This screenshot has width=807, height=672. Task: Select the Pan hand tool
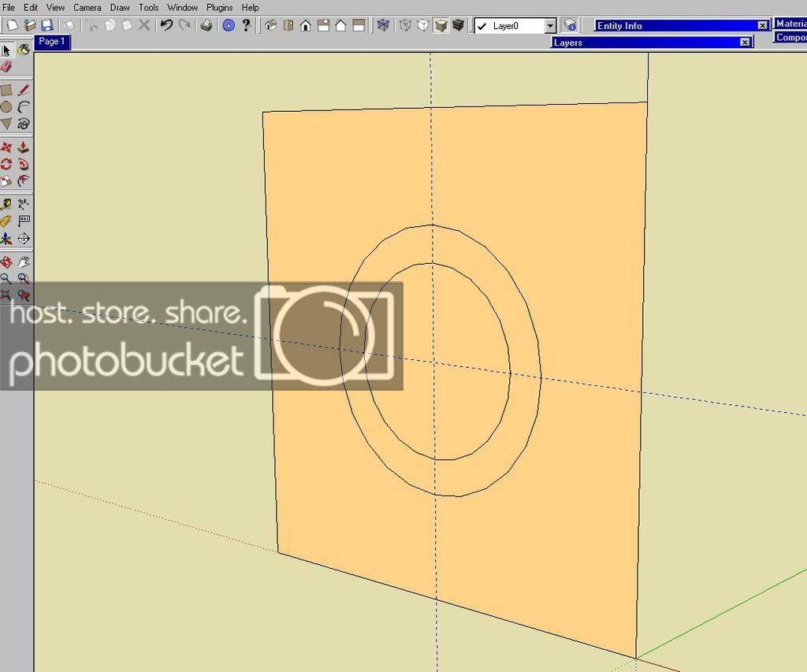coord(23,262)
